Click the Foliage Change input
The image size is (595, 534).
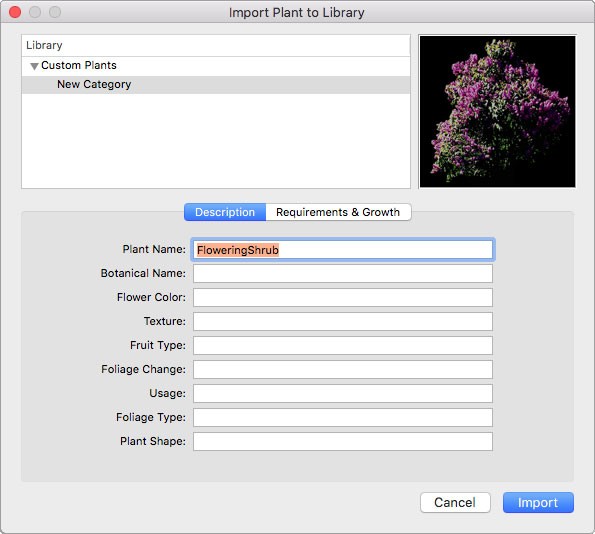343,369
